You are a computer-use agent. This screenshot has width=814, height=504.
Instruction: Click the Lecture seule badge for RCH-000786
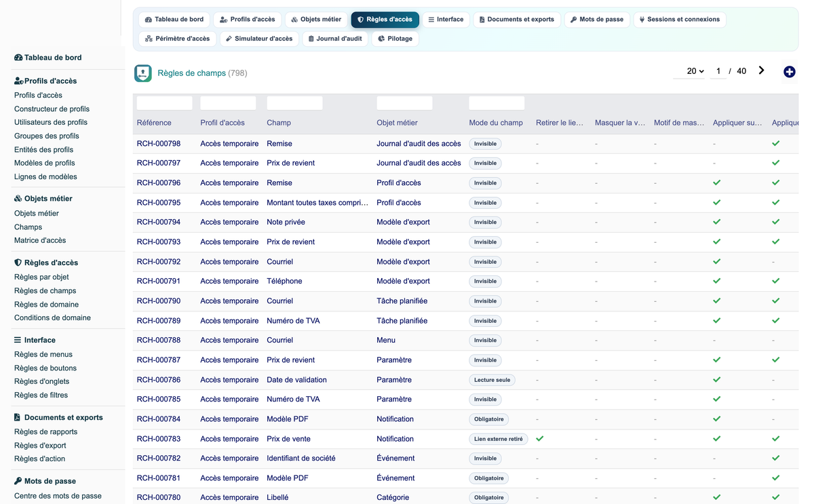[x=492, y=380]
